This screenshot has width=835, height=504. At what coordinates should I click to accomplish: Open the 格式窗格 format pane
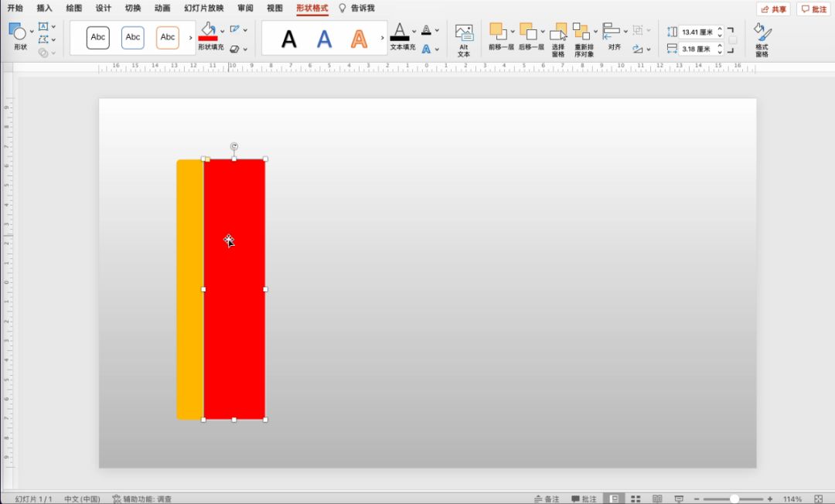click(x=762, y=40)
